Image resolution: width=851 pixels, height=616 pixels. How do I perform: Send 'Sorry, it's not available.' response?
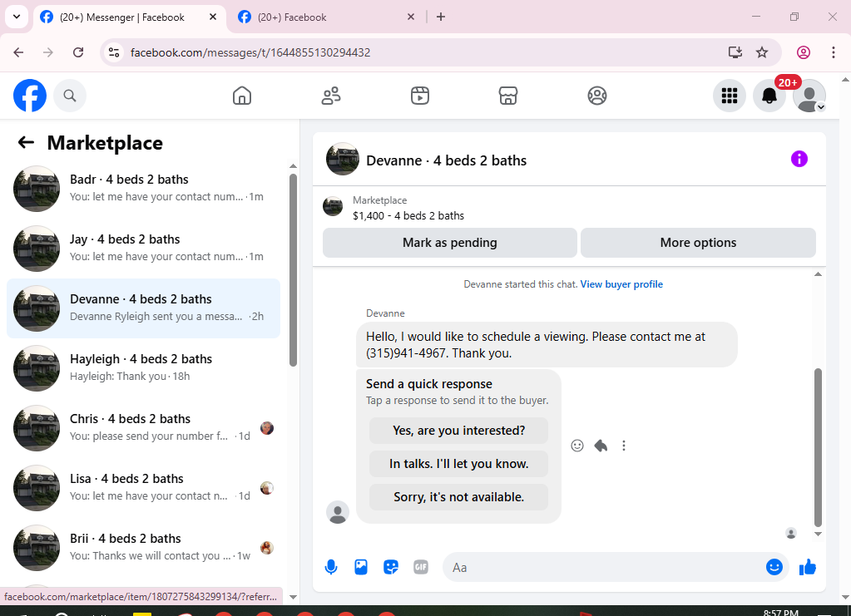pyautogui.click(x=458, y=496)
